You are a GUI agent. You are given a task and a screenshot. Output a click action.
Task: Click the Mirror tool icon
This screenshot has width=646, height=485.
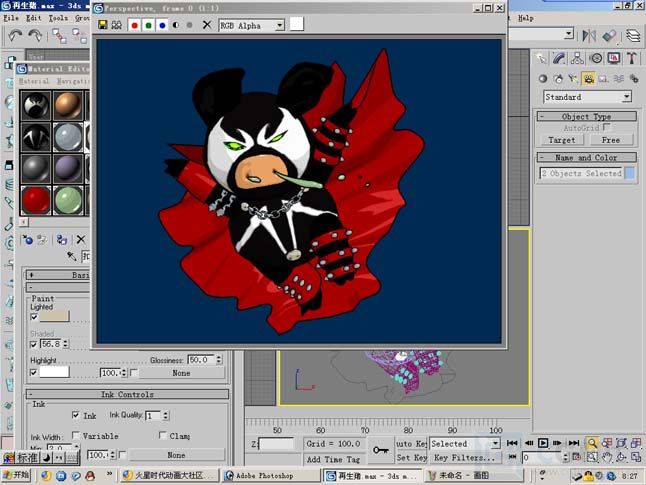tap(589, 36)
